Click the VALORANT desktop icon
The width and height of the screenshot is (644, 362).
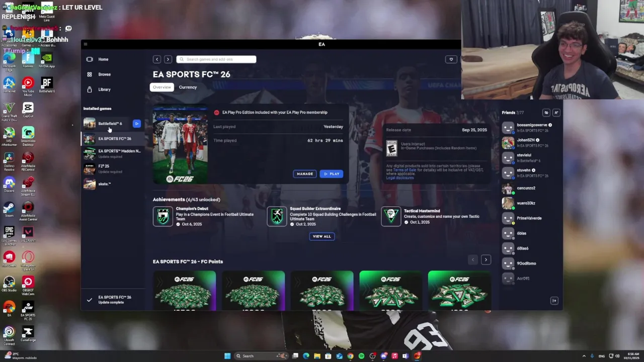point(28,234)
